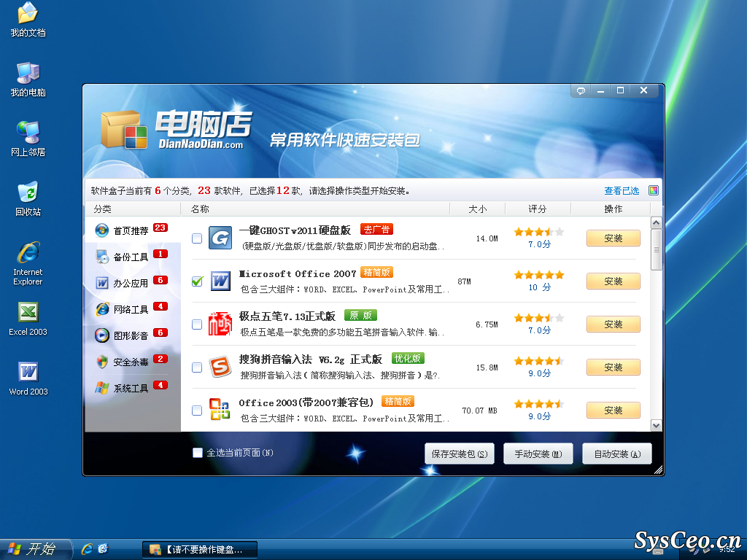This screenshot has width=747, height=560.
Task: Click the Office 2003 software icon
Action: (220, 410)
